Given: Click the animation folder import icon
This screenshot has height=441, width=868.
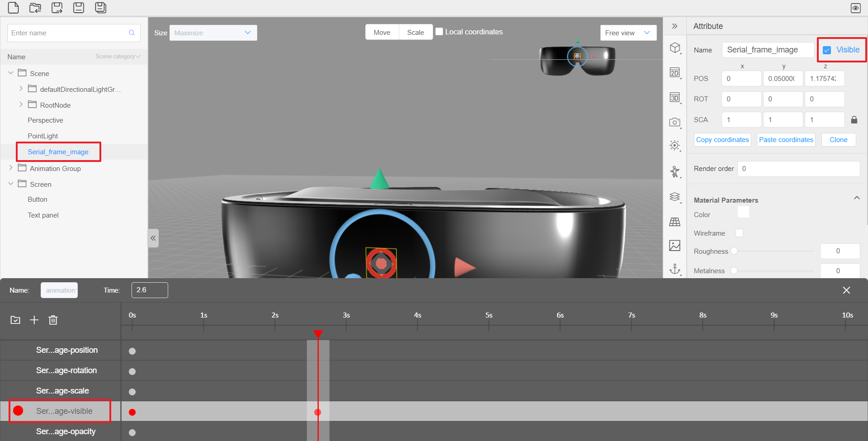Looking at the screenshot, I should (15, 320).
